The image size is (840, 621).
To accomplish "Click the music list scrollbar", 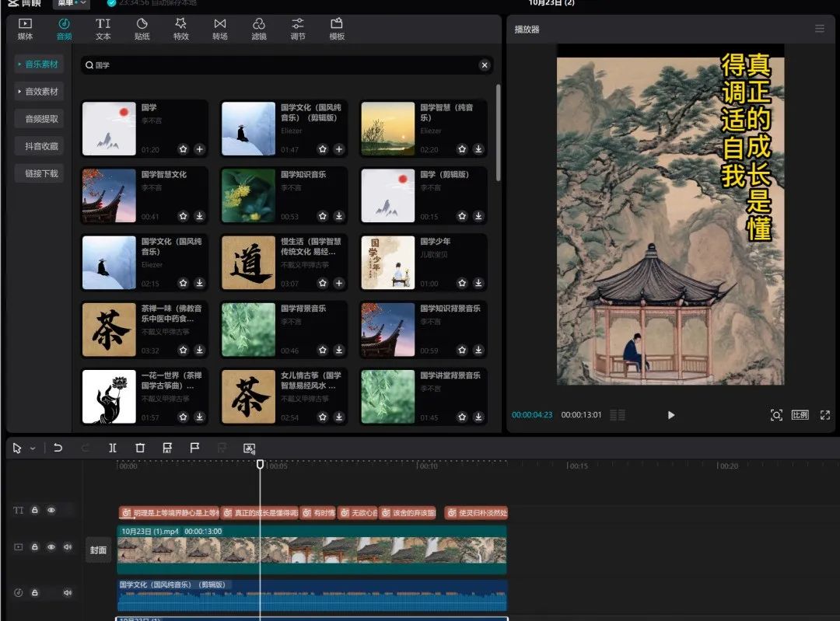I will [x=499, y=132].
